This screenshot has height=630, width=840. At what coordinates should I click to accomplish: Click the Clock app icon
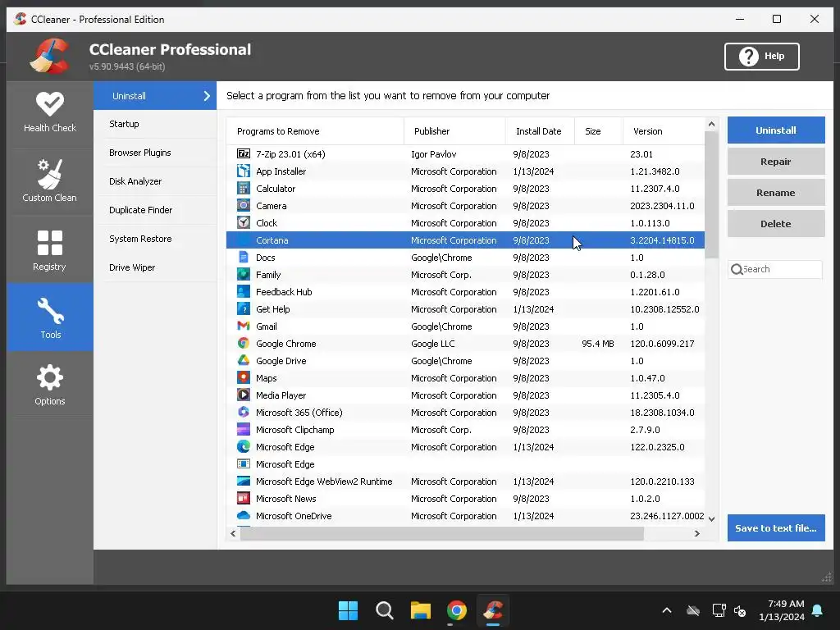coord(243,222)
